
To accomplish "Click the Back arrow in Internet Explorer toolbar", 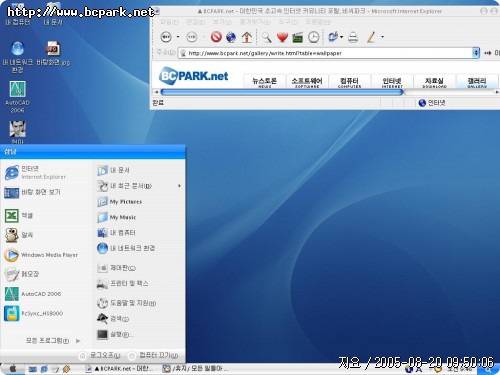I will 166,37.
